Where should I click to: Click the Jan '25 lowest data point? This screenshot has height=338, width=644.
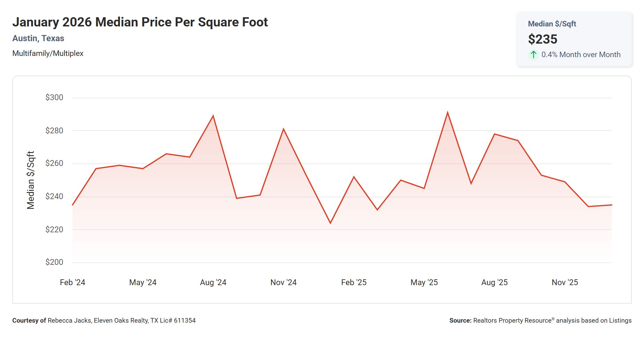330,223
